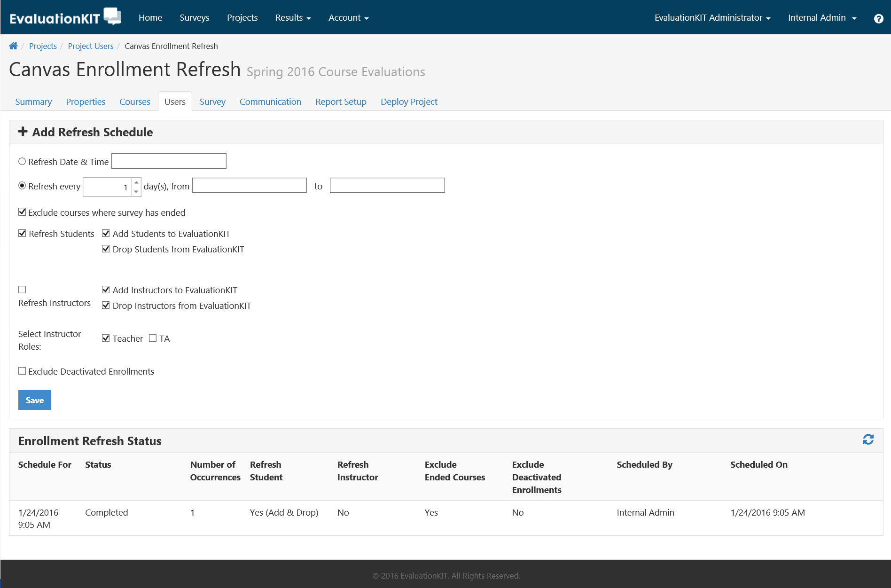The image size is (891, 588).
Task: Open the Deploy Project tab
Action: [409, 102]
